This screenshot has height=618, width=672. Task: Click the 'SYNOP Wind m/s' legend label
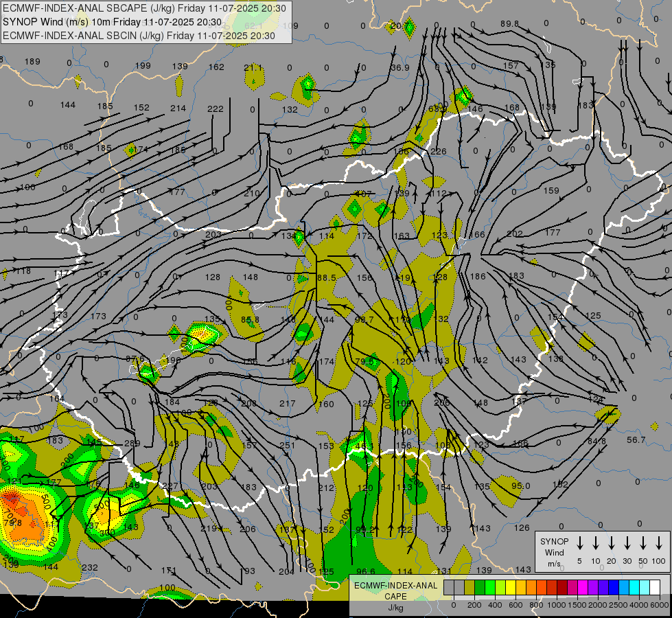click(554, 552)
